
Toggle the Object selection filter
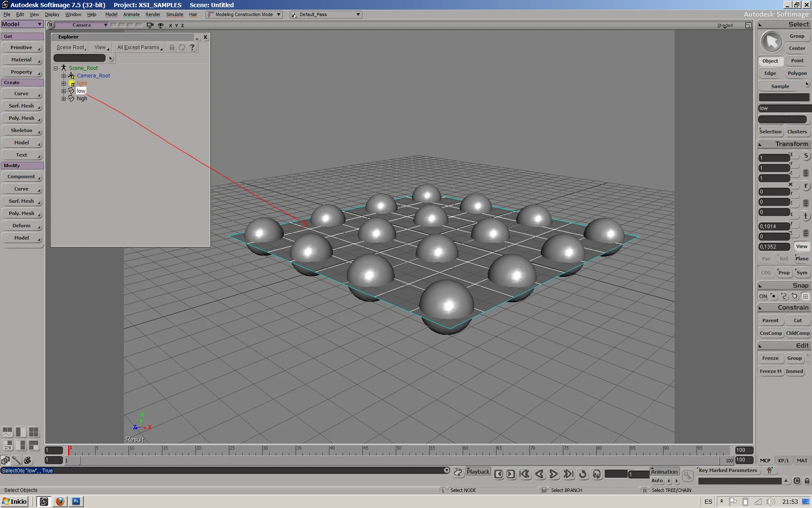[x=770, y=61]
